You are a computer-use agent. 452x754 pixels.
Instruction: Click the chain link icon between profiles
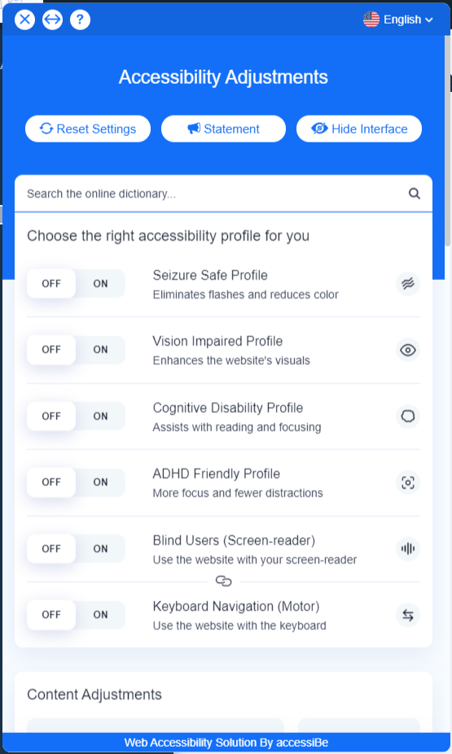click(224, 581)
